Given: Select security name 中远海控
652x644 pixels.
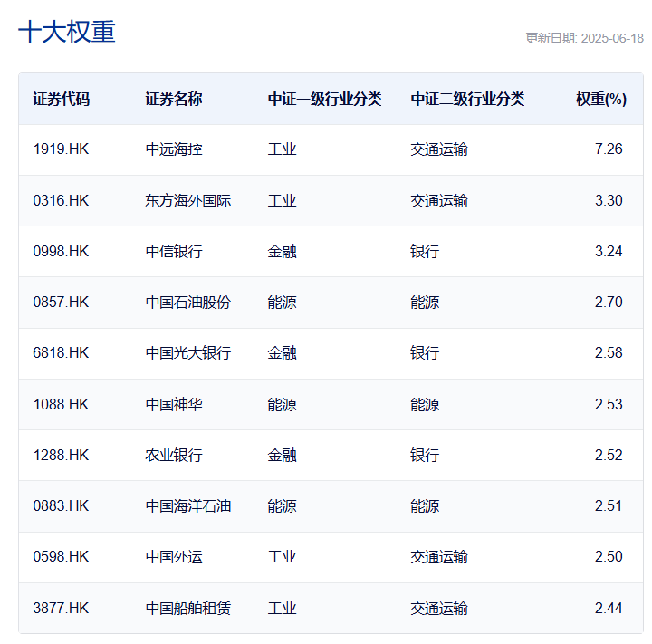Looking at the screenshot, I should tap(174, 149).
